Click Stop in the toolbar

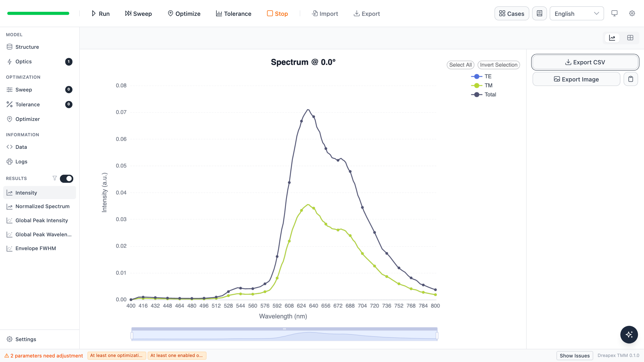tap(277, 14)
